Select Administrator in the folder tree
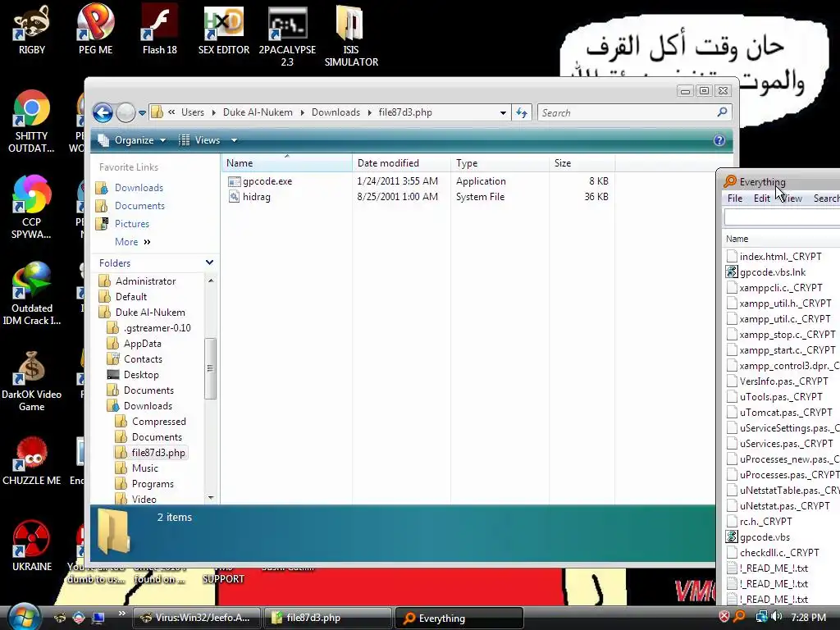Viewport: 840px width, 630px height. tap(145, 281)
